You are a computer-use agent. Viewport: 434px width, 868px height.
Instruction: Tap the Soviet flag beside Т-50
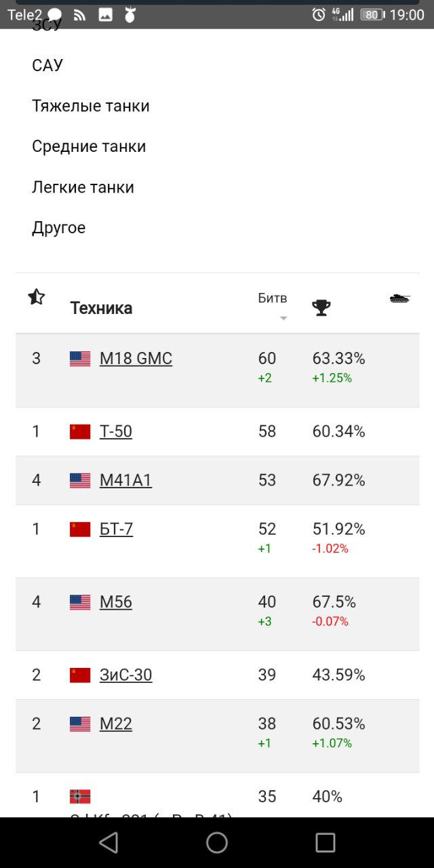pyautogui.click(x=80, y=432)
